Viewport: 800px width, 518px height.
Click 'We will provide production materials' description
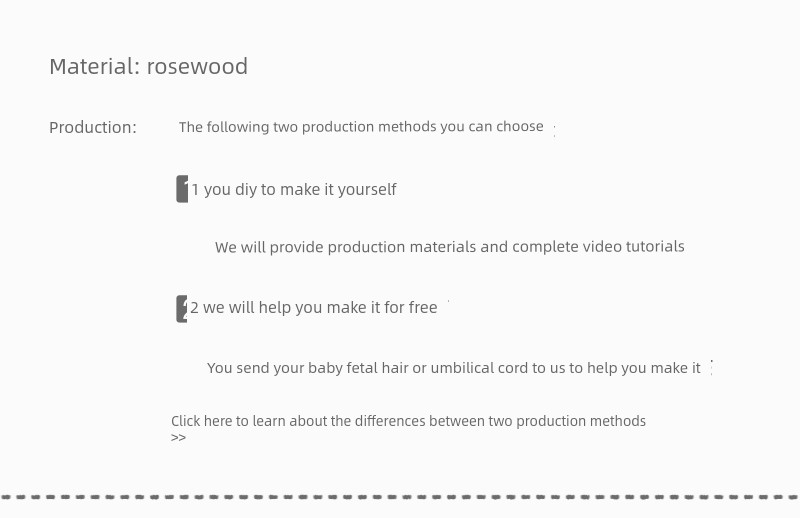tap(449, 247)
